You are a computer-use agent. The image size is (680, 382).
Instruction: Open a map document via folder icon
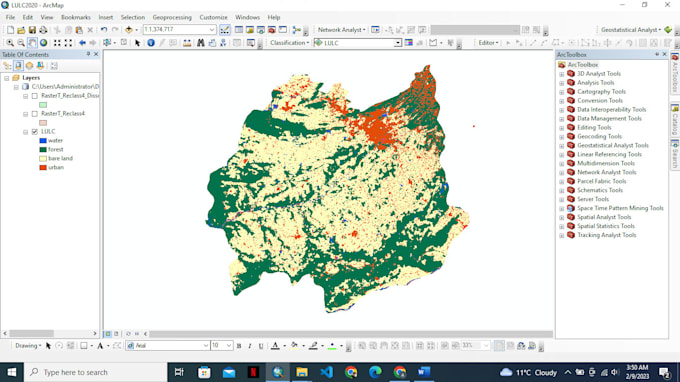coord(21,30)
